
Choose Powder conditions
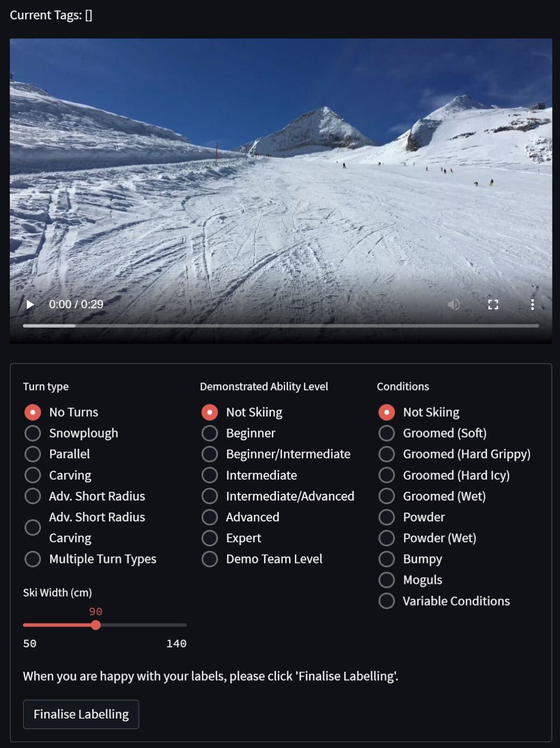click(x=412, y=517)
